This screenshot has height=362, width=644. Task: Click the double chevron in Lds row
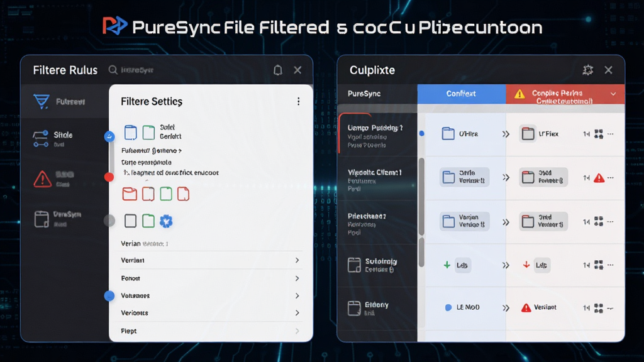(506, 265)
